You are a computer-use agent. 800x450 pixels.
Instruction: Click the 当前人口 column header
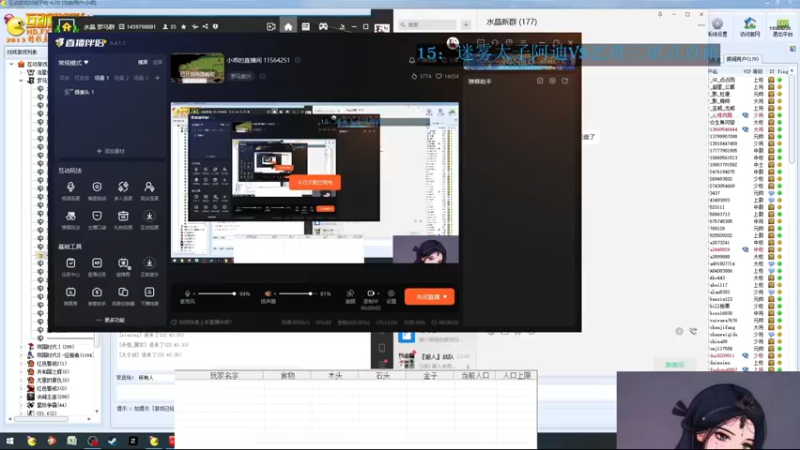tap(474, 376)
